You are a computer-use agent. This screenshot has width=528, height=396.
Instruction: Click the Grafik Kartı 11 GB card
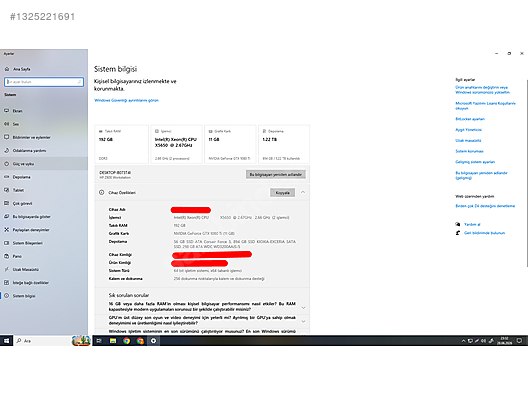click(230, 144)
